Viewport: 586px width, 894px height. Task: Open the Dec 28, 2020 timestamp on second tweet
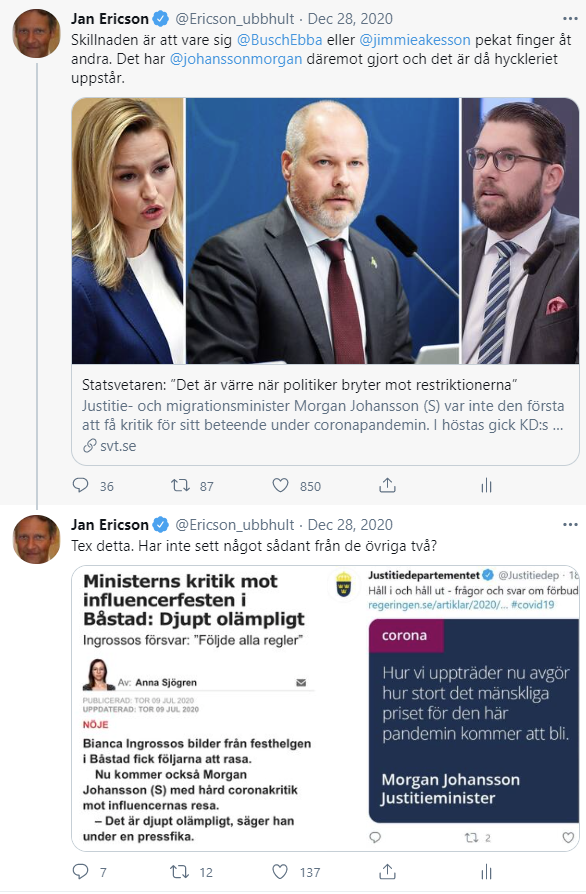[350, 525]
